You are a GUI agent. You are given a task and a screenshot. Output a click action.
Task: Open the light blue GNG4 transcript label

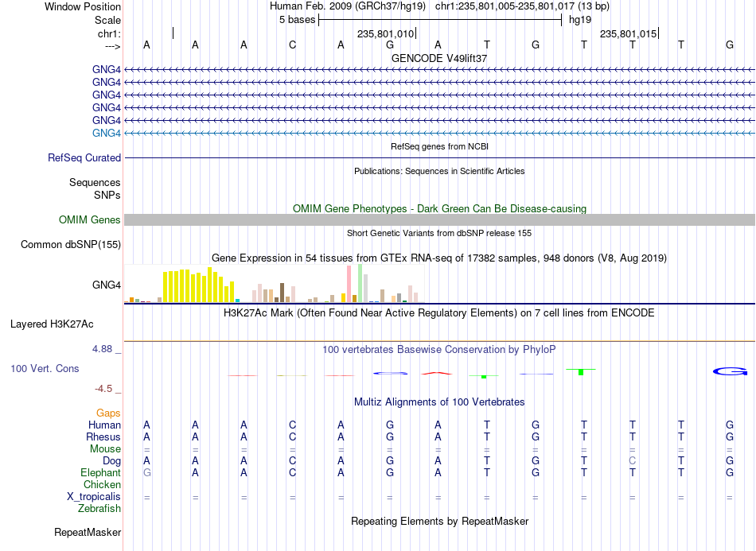click(x=107, y=133)
